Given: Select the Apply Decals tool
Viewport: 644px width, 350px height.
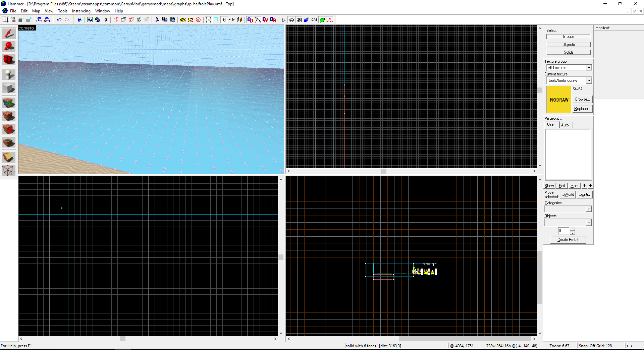Looking at the screenshot, I should point(9,129).
